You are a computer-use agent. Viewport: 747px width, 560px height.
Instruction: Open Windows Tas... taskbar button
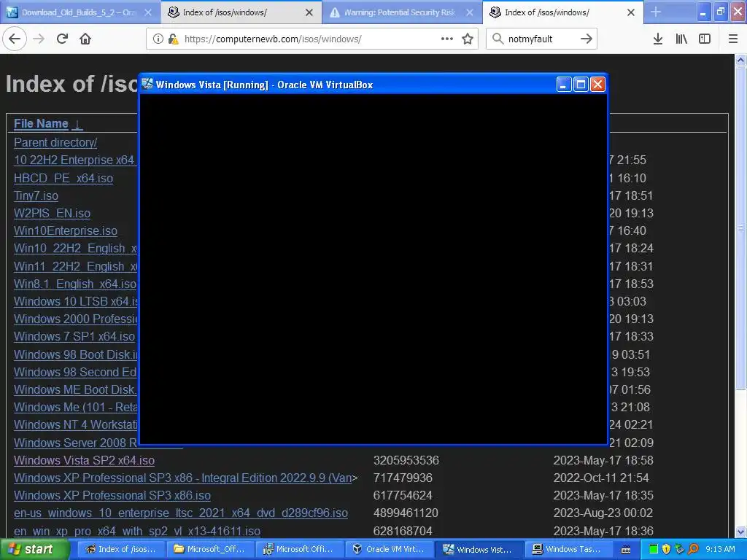tap(569, 550)
